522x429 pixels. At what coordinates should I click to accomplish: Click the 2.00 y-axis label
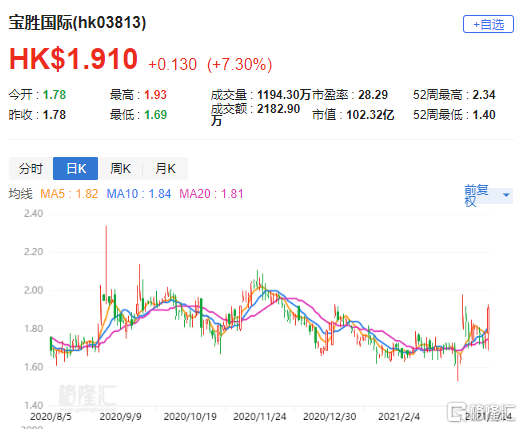pyautogui.click(x=34, y=290)
